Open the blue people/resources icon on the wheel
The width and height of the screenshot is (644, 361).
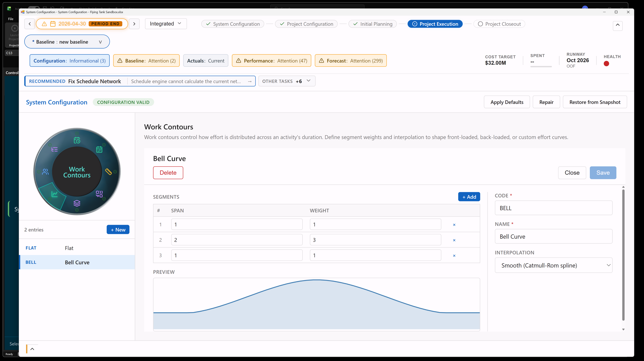(x=45, y=172)
